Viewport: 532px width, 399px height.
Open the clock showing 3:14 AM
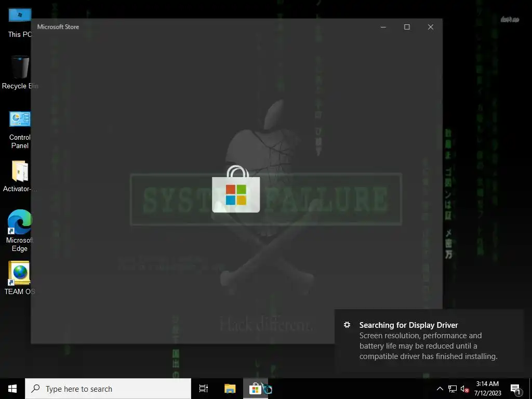487,389
